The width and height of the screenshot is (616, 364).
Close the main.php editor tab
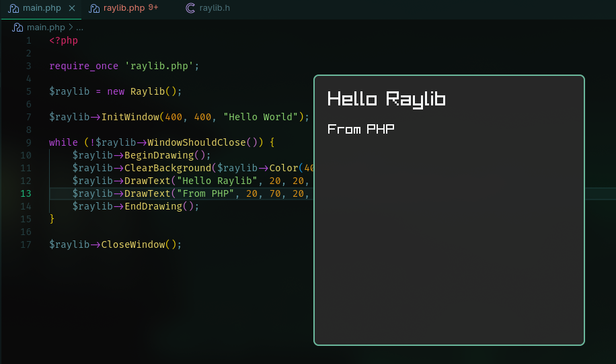coord(72,8)
